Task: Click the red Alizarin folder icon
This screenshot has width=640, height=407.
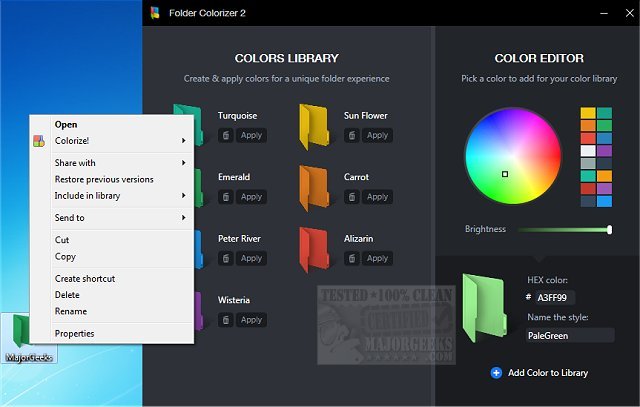Action: coord(314,249)
